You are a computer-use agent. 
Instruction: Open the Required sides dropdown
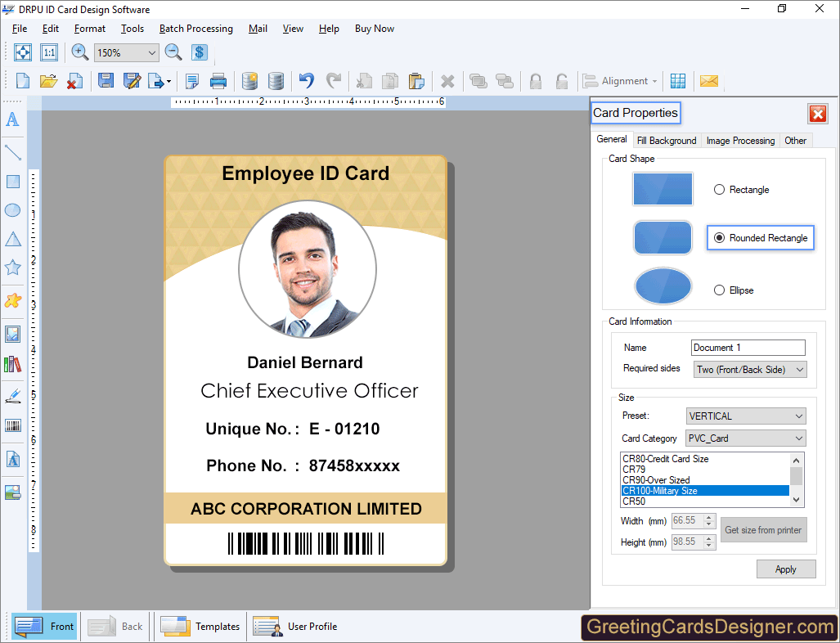(797, 369)
